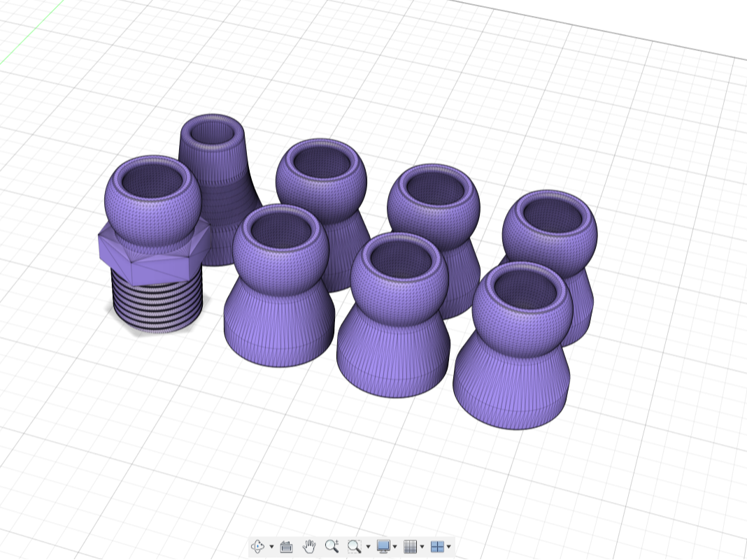Click the Look At icon
Screen dimensions: 747x560
pos(286,546)
